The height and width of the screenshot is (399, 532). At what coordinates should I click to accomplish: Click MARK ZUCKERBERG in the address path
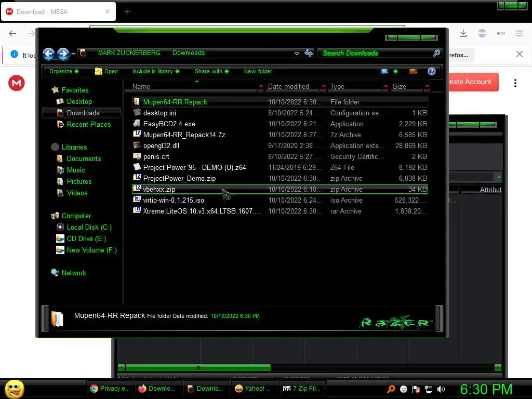pyautogui.click(x=129, y=53)
